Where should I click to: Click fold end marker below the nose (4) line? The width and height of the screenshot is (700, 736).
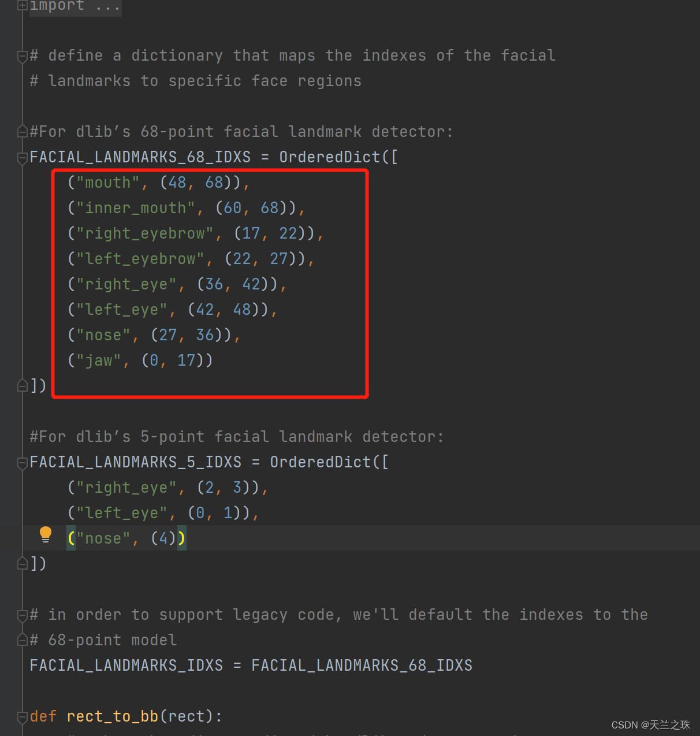(22, 563)
